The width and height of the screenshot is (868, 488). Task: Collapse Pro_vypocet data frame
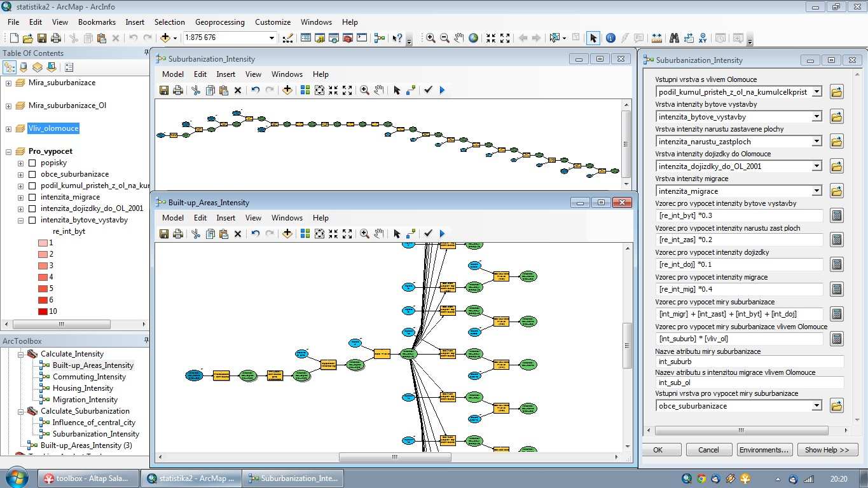(8, 152)
